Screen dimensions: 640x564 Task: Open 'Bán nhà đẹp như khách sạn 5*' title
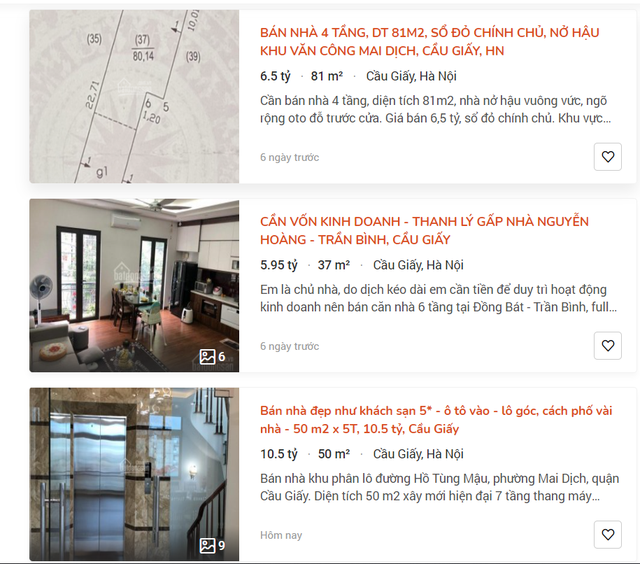[436, 420]
